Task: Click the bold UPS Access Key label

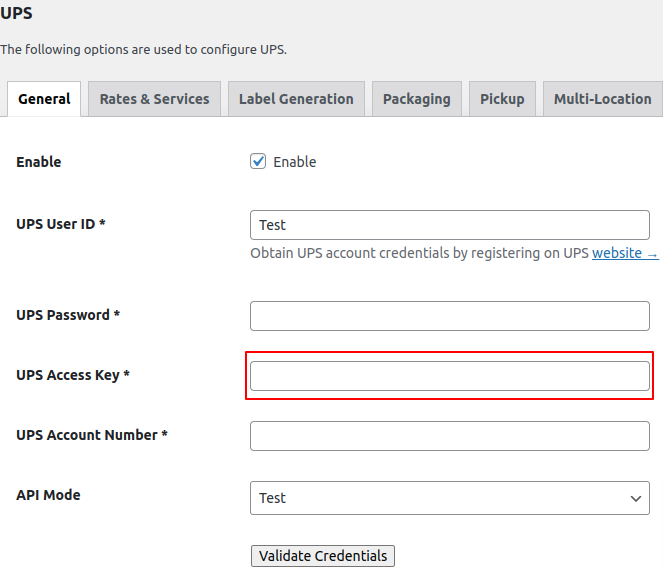Action: (x=73, y=375)
